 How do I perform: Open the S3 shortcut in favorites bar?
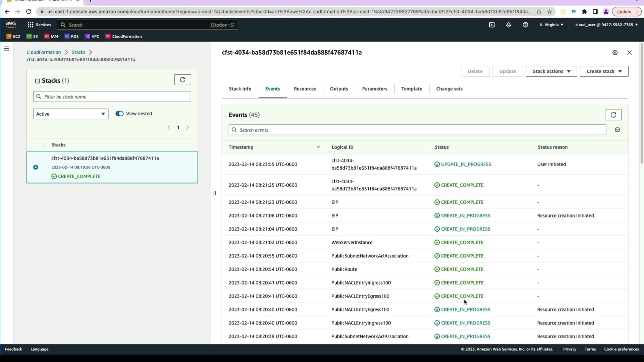tap(32, 37)
